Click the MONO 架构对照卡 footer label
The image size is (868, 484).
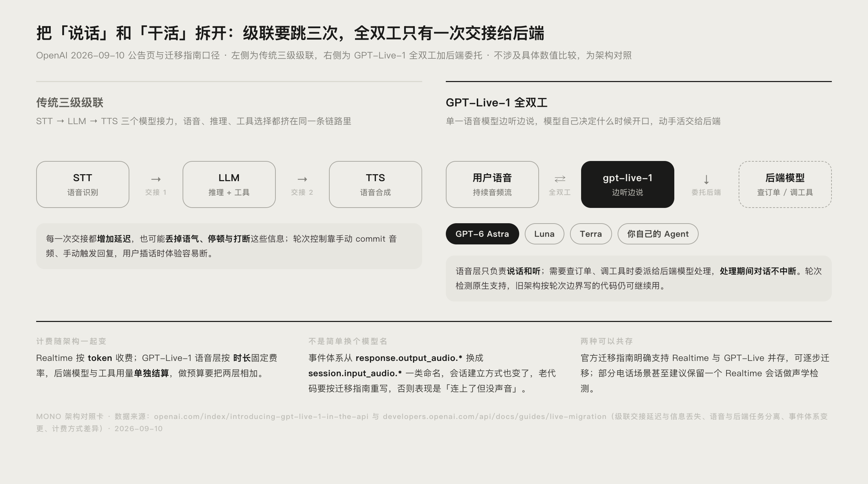click(70, 417)
